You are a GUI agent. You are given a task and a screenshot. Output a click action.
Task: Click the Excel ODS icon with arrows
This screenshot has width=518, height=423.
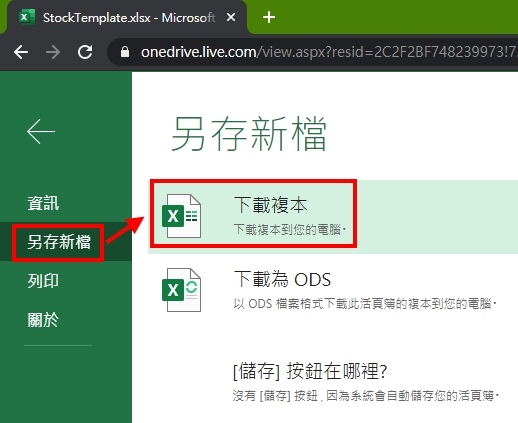[181, 290]
